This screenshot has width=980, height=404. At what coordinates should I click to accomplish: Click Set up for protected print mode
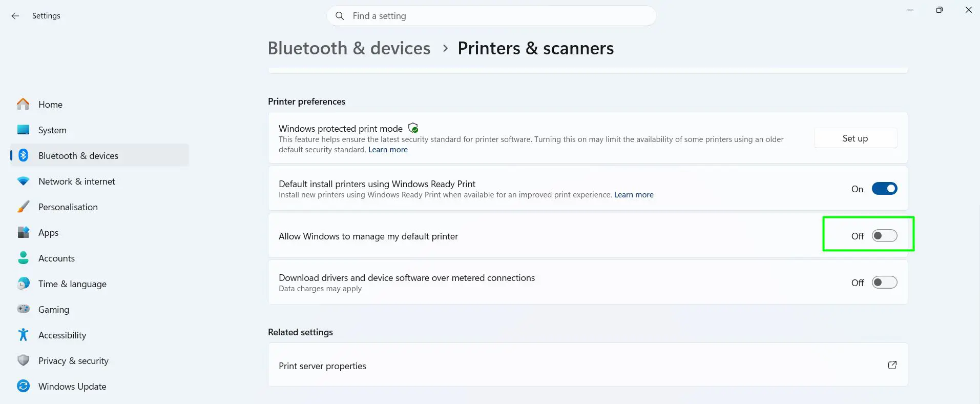856,138
